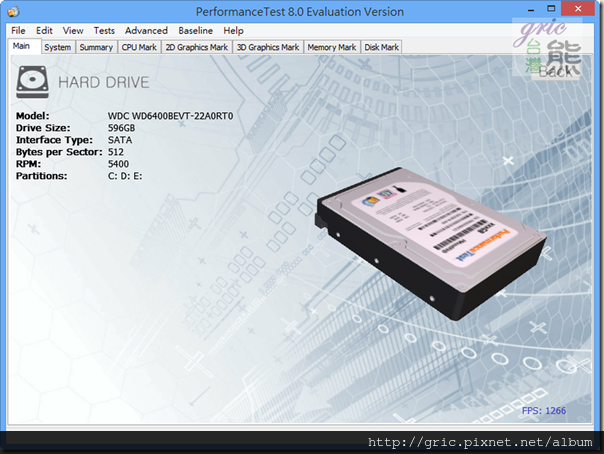Open the Advanced menu
Screen dimensions: 604x454
point(146,30)
